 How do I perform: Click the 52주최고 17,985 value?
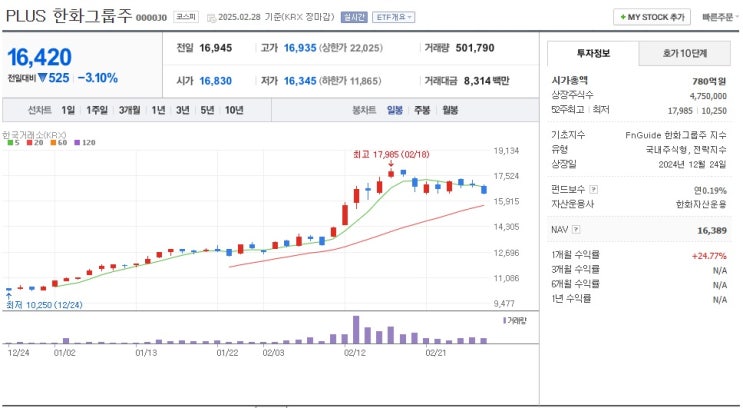click(680, 110)
